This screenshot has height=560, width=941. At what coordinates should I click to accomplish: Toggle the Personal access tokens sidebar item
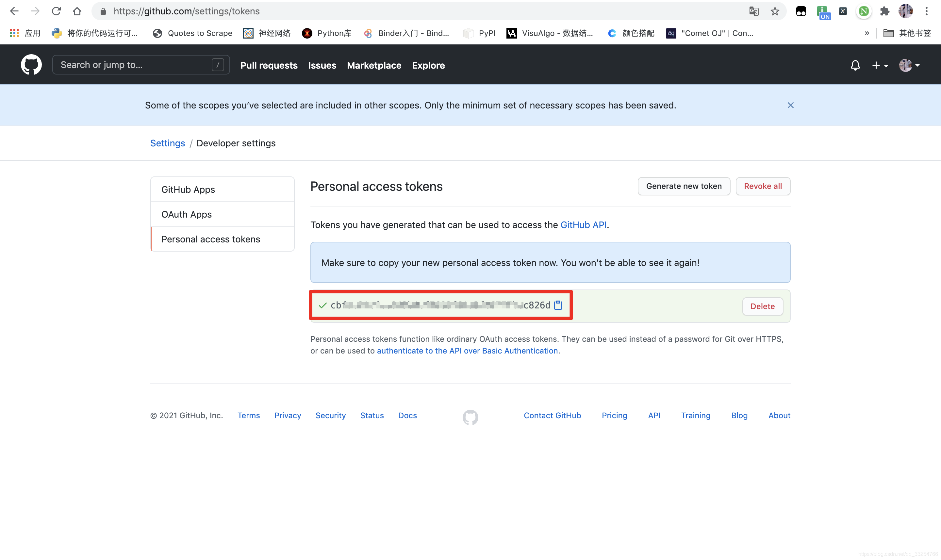pyautogui.click(x=211, y=239)
